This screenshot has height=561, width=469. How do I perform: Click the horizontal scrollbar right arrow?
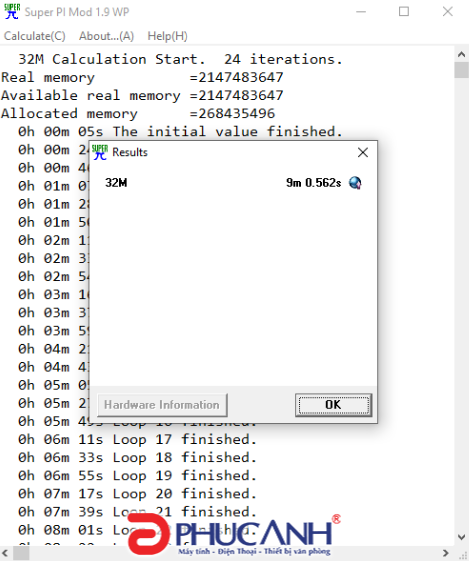pyautogui.click(x=446, y=553)
